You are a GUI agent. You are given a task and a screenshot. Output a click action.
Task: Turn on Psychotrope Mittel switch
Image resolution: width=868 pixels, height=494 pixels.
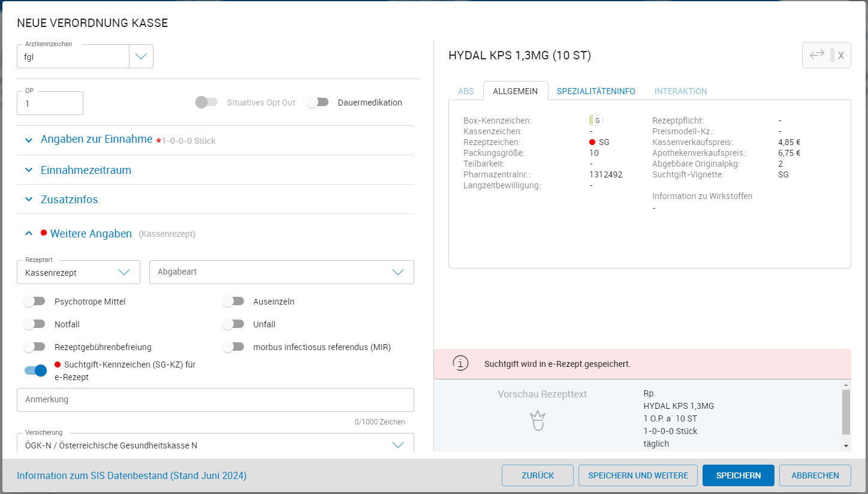point(34,302)
